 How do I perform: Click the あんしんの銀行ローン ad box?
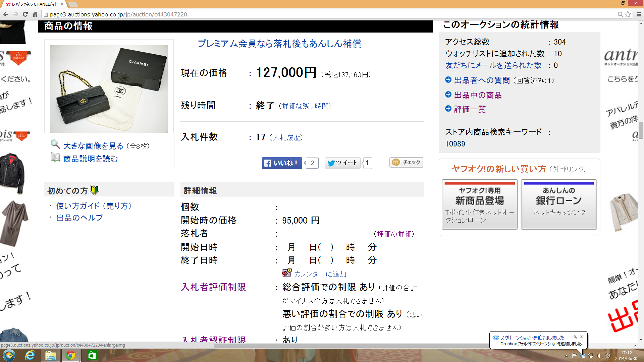click(x=559, y=204)
